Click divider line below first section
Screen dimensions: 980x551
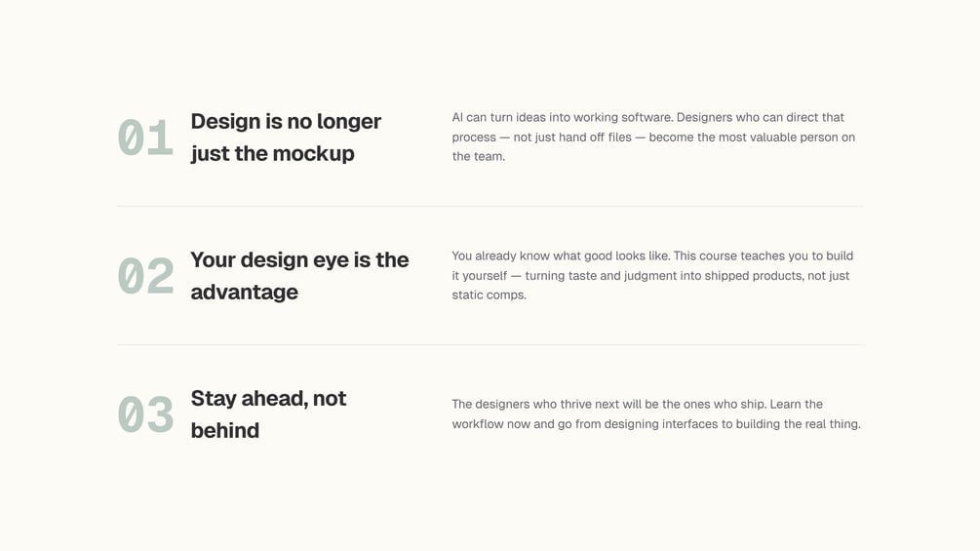click(490, 206)
